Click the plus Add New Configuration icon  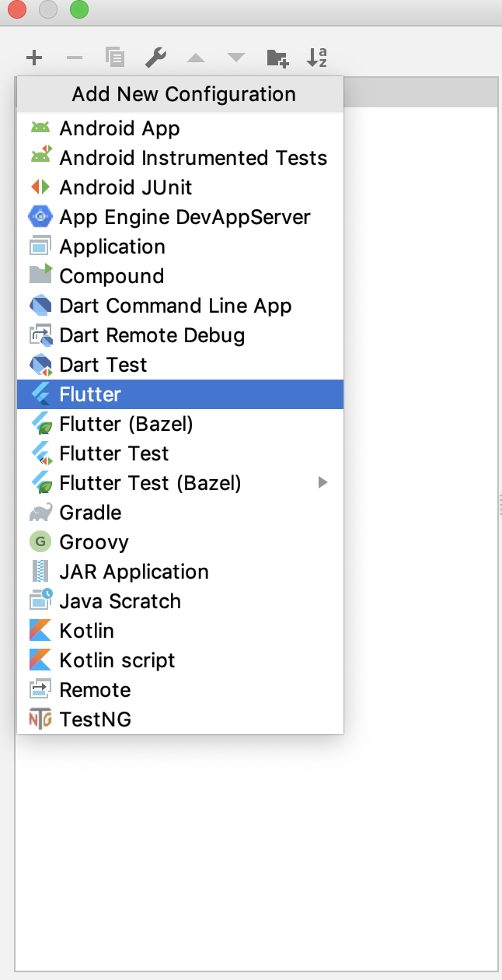[34, 58]
